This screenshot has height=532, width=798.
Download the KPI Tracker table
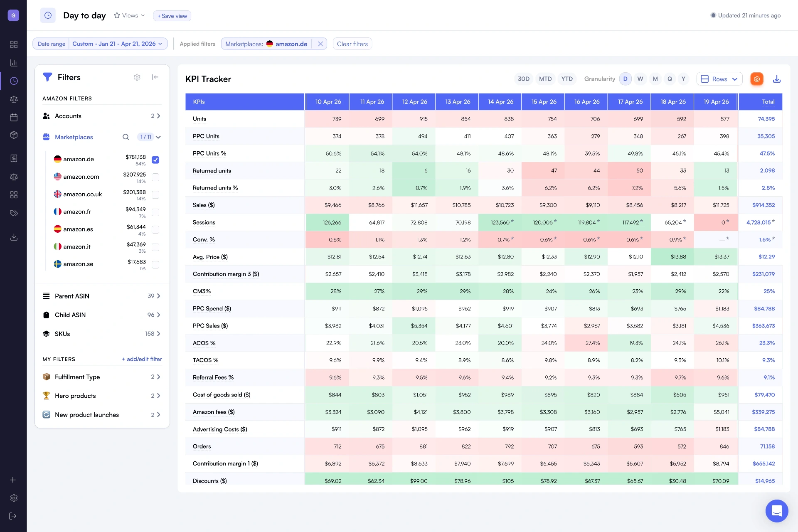(777, 79)
